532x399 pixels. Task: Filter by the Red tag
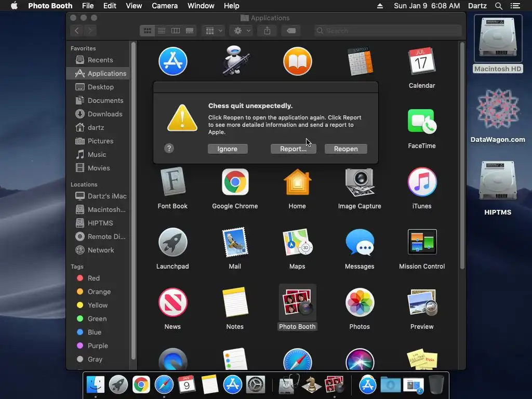click(98, 278)
